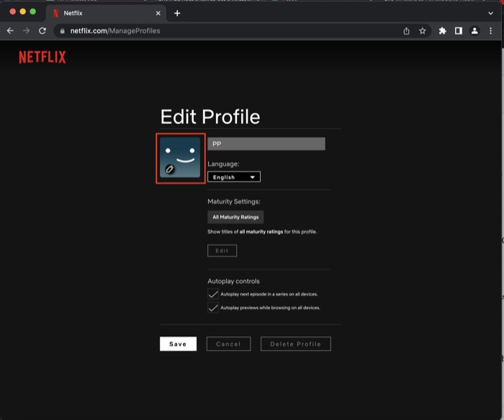Click the pencil edit icon on avatar
The image size is (504, 420).
point(170,169)
